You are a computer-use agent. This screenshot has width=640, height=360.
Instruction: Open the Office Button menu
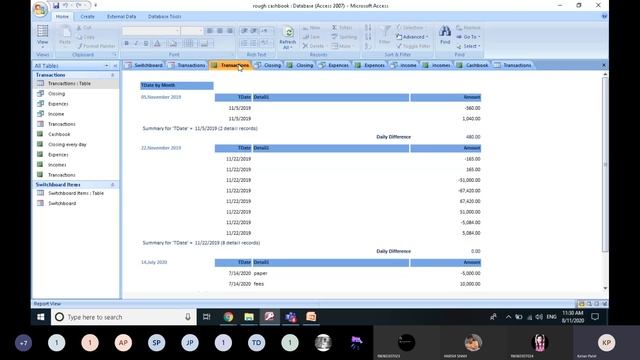pyautogui.click(x=40, y=9)
